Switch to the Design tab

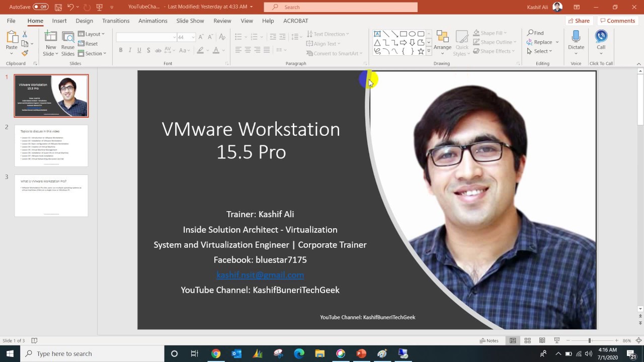85,21
